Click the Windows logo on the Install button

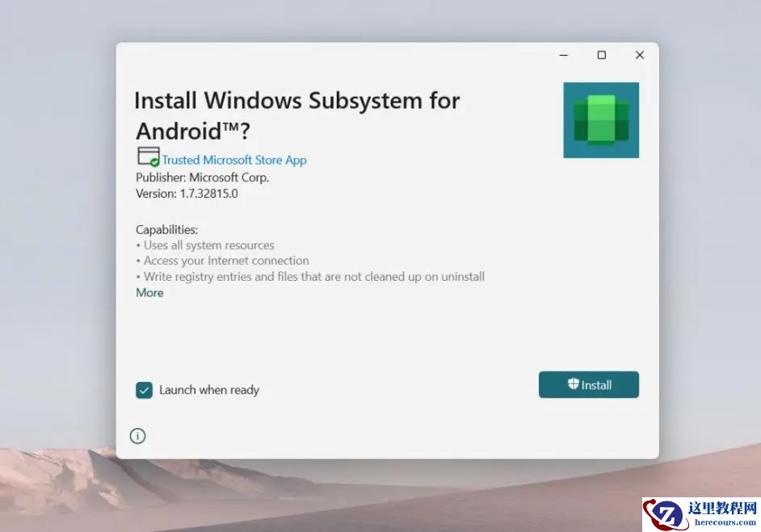[x=573, y=384]
